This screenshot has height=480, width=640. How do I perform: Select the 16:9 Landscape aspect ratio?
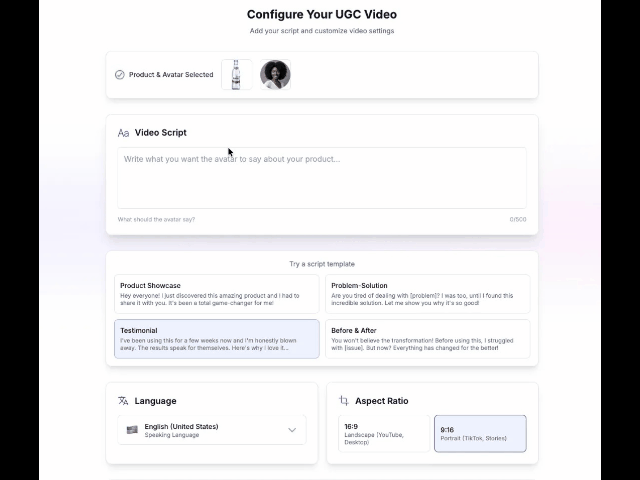click(383, 433)
